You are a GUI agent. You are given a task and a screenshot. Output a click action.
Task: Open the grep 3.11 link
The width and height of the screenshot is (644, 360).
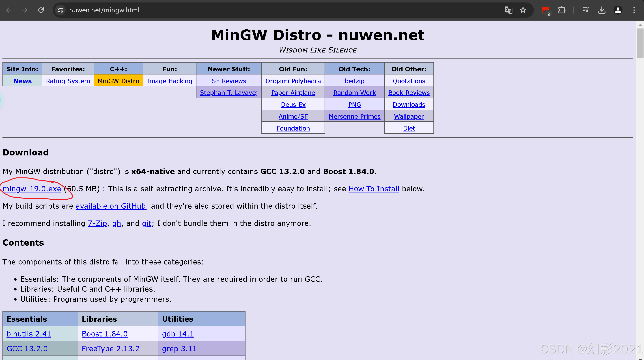pyautogui.click(x=179, y=349)
